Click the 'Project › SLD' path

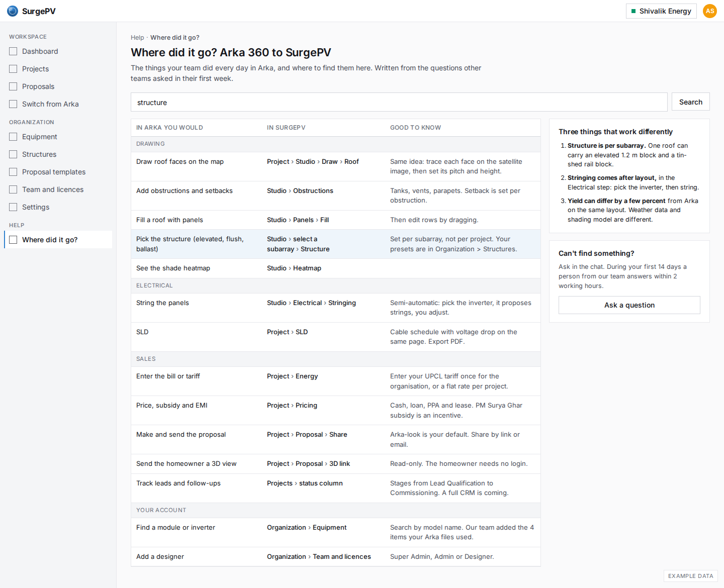pos(287,332)
